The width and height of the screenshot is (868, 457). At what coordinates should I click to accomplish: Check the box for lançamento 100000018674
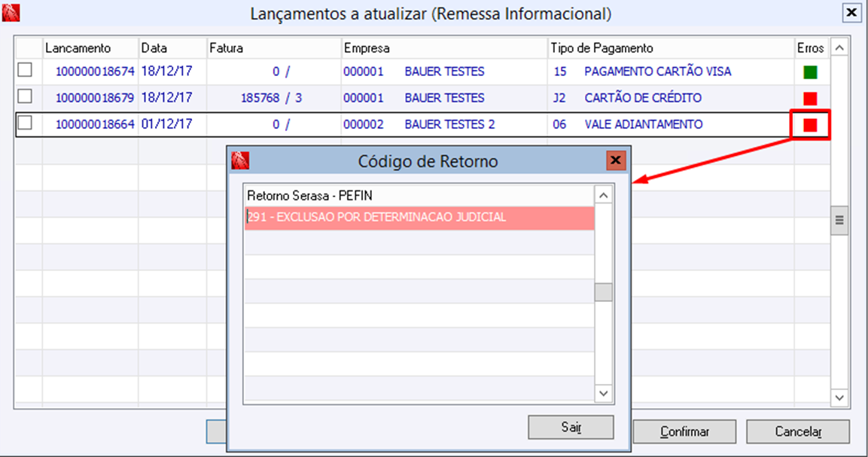coord(26,70)
